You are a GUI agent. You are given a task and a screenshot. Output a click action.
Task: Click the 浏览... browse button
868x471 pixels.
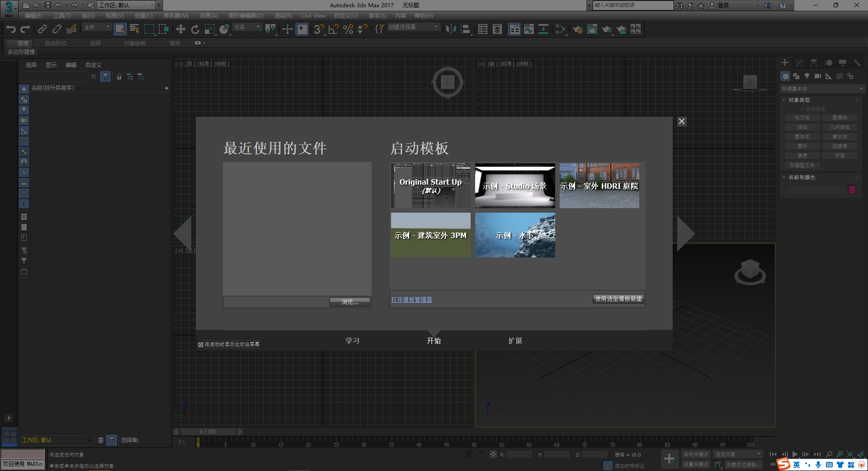tap(350, 302)
